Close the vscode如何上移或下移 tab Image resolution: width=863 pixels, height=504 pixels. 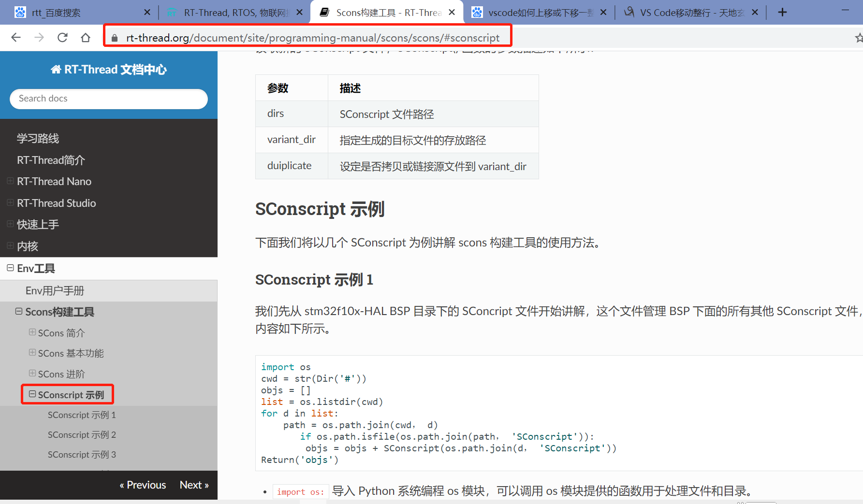pyautogui.click(x=603, y=13)
